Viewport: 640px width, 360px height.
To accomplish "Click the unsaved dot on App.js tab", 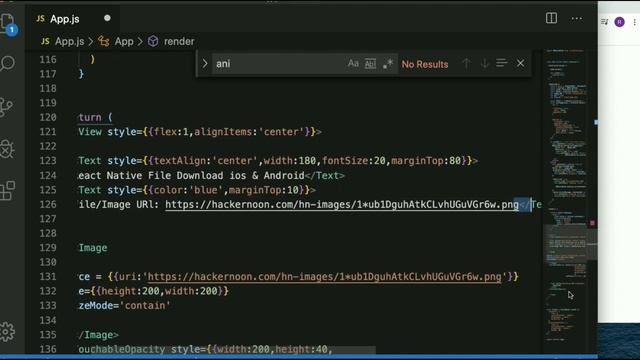I will coord(107,18).
